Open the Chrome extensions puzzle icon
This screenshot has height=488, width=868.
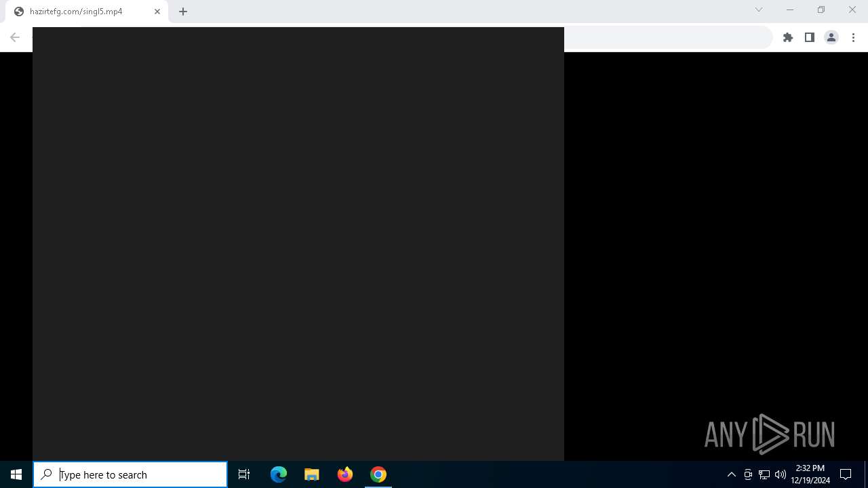pyautogui.click(x=788, y=37)
